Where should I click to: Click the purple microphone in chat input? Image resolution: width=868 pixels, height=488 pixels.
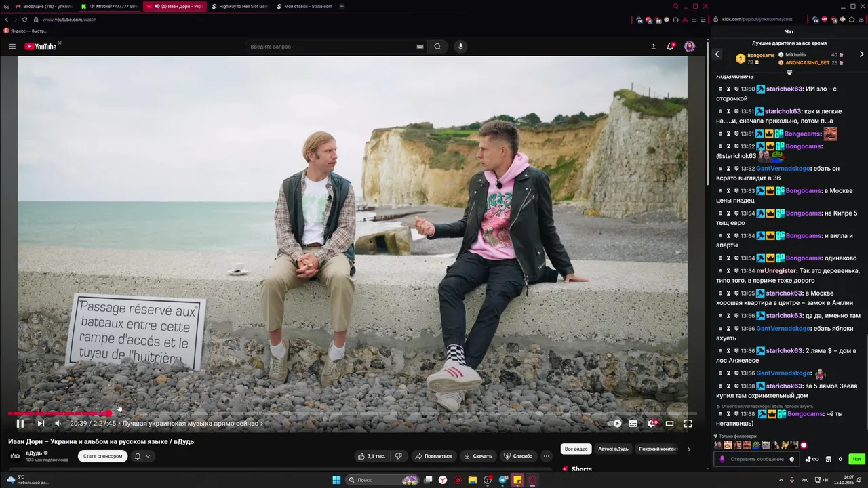(722, 459)
